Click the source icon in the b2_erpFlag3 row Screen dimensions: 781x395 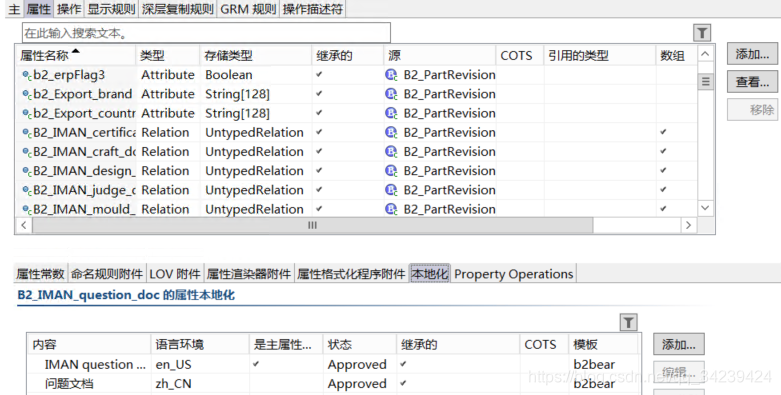(391, 75)
